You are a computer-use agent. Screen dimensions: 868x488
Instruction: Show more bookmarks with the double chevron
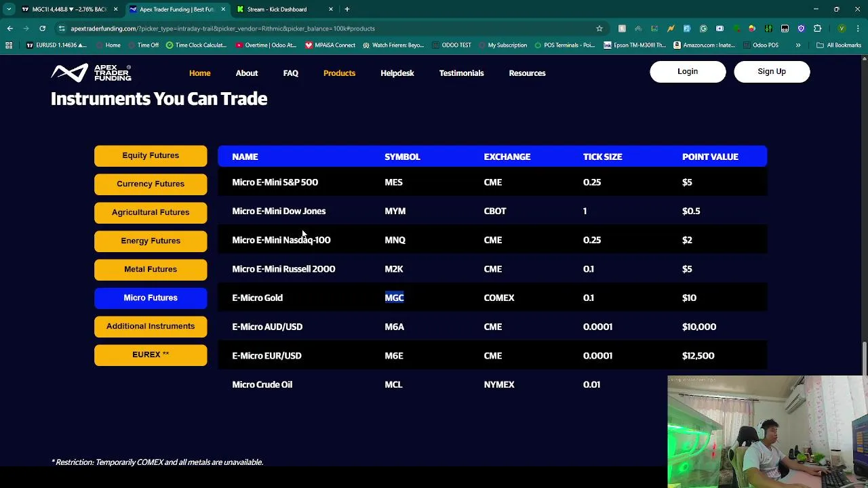tap(798, 45)
